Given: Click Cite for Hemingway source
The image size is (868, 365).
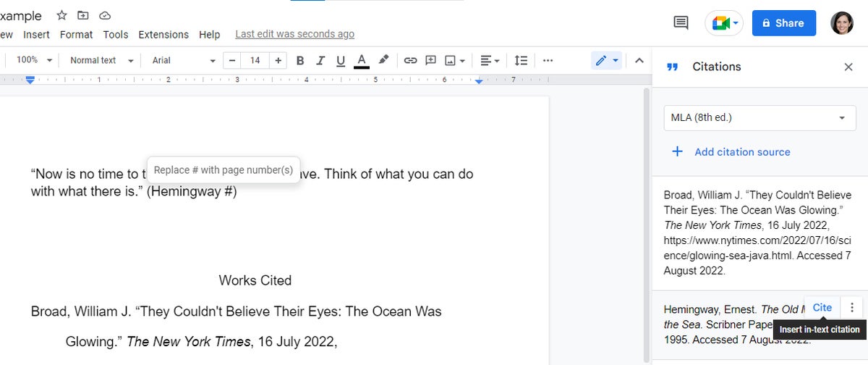Looking at the screenshot, I should [822, 308].
